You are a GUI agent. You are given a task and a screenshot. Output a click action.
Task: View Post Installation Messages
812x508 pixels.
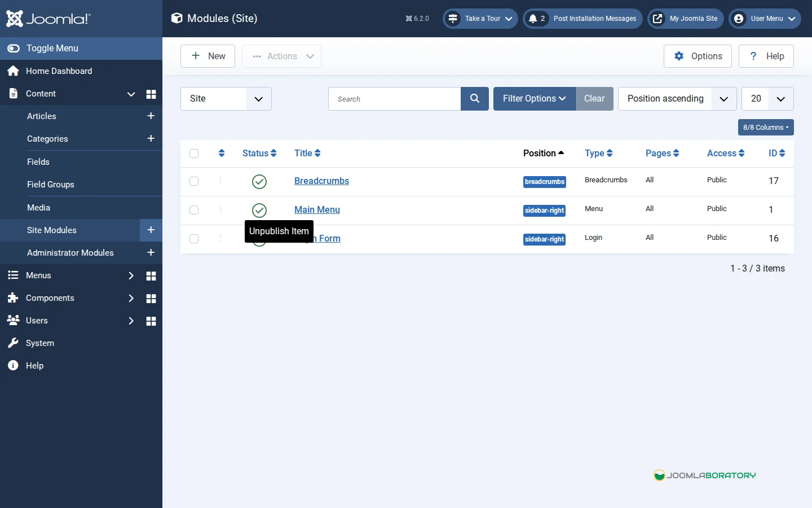[582, 19]
